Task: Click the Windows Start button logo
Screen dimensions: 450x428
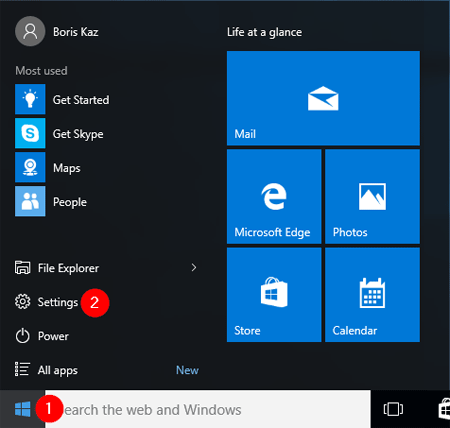Action: point(22,409)
